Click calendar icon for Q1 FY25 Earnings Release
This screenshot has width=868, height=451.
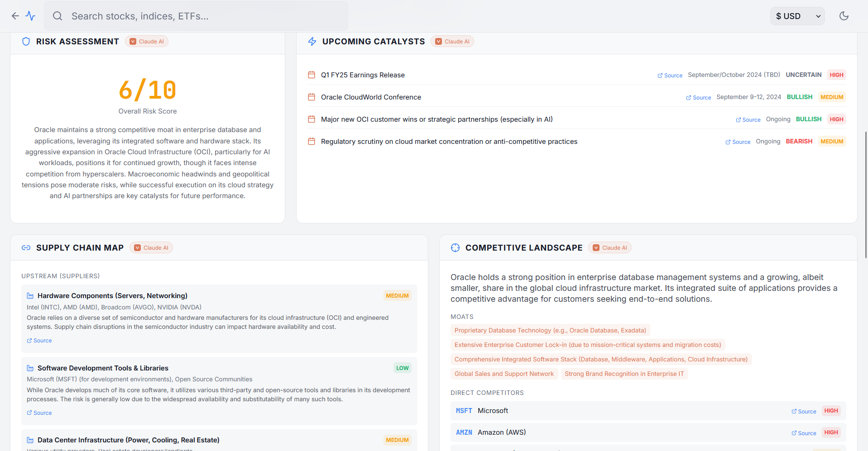312,75
